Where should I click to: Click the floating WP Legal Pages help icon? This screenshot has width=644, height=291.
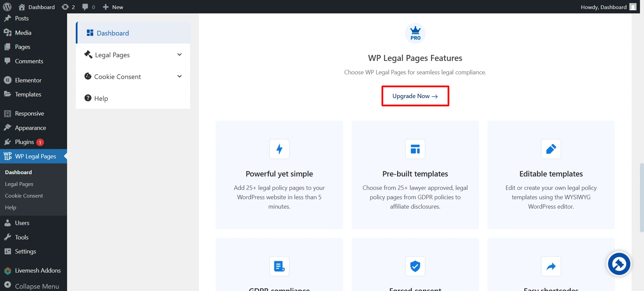(619, 264)
